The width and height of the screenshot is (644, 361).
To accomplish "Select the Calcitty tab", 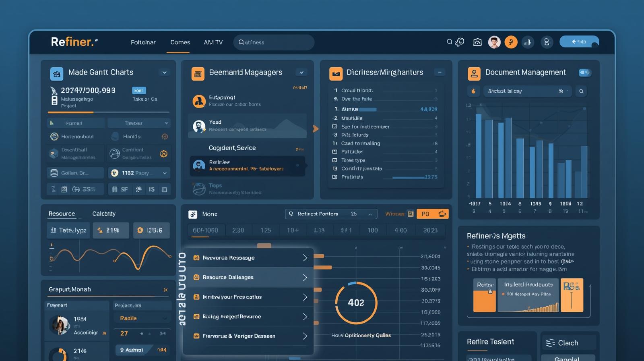I will [103, 214].
